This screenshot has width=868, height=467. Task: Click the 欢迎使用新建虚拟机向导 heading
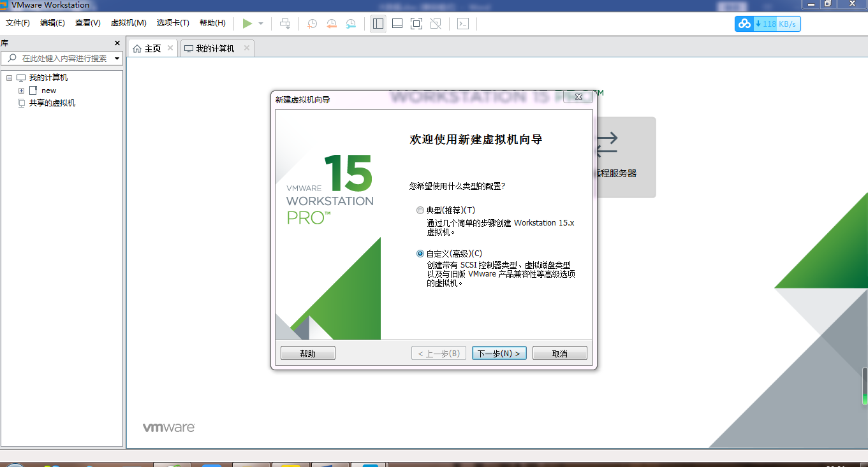(x=476, y=140)
